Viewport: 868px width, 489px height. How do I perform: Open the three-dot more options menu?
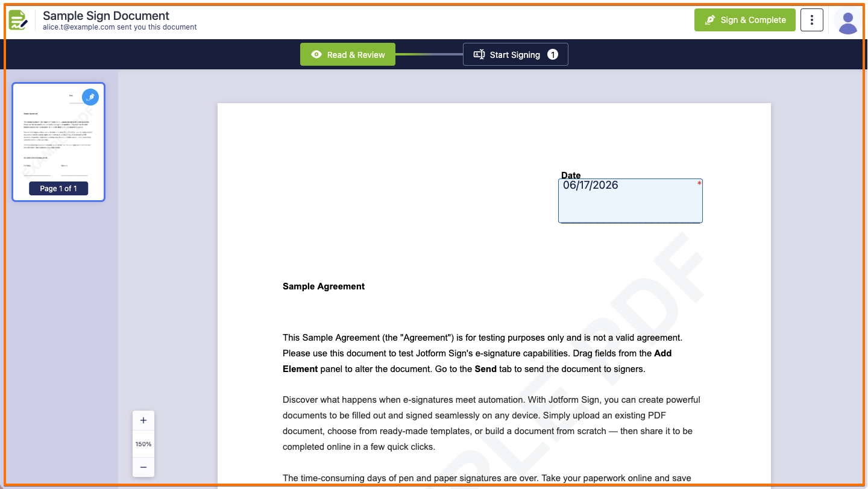coord(812,20)
